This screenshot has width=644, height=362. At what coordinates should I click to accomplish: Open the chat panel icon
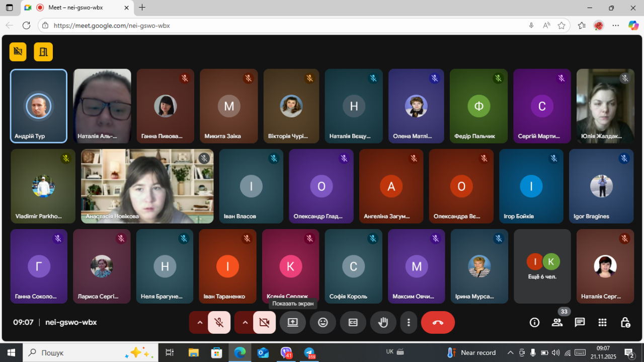pos(580,322)
